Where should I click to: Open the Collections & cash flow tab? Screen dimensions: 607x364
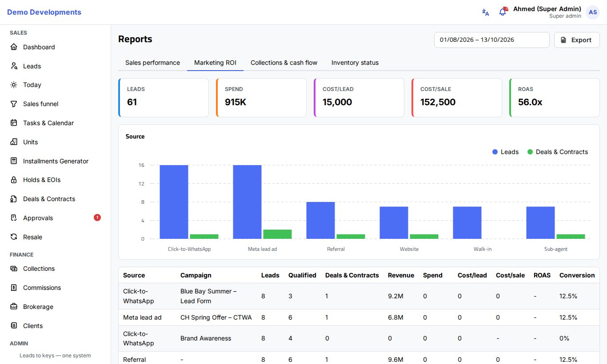click(x=284, y=63)
